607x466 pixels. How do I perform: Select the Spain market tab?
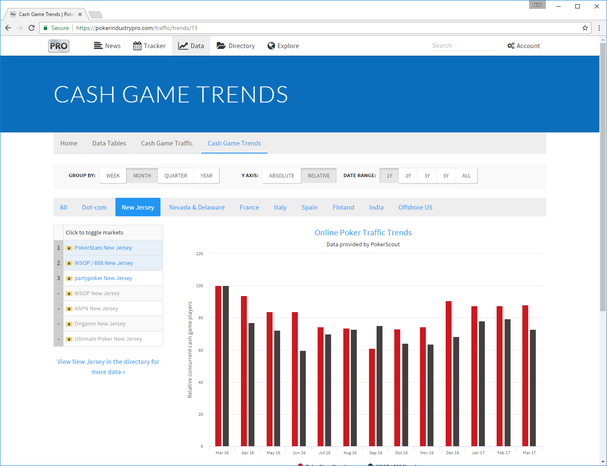tap(310, 207)
